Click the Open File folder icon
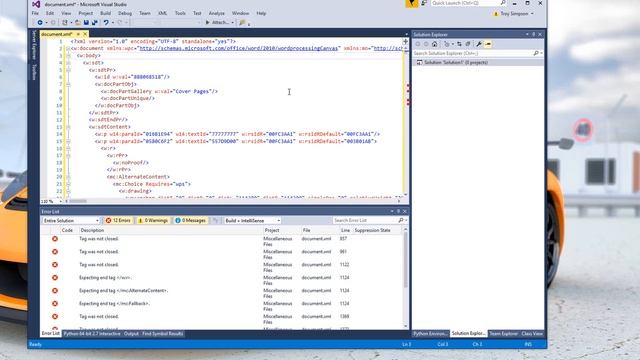 [x=78, y=22]
